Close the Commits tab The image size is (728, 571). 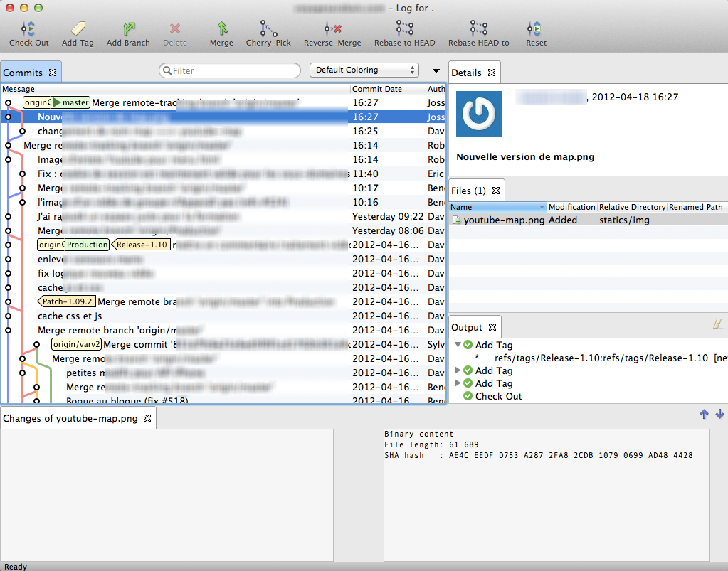pyautogui.click(x=52, y=73)
